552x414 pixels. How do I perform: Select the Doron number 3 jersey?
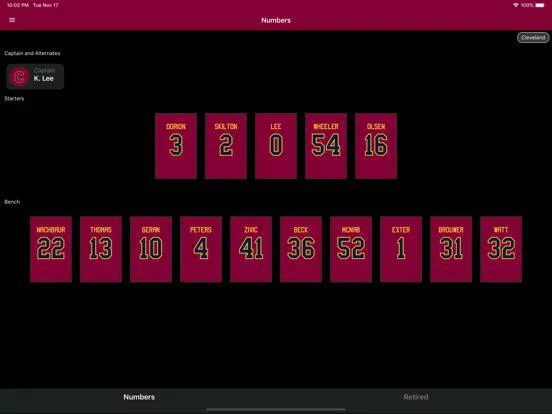(x=176, y=146)
